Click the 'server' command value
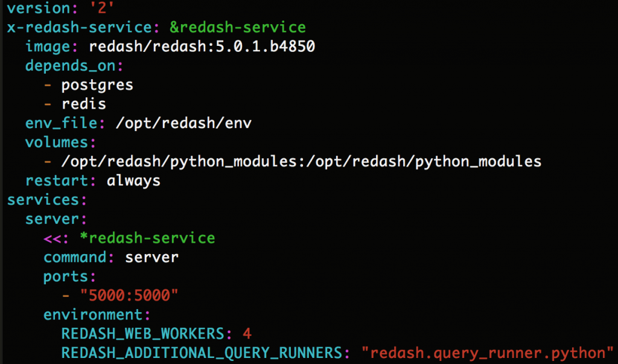This screenshot has width=618, height=364. click(151, 257)
